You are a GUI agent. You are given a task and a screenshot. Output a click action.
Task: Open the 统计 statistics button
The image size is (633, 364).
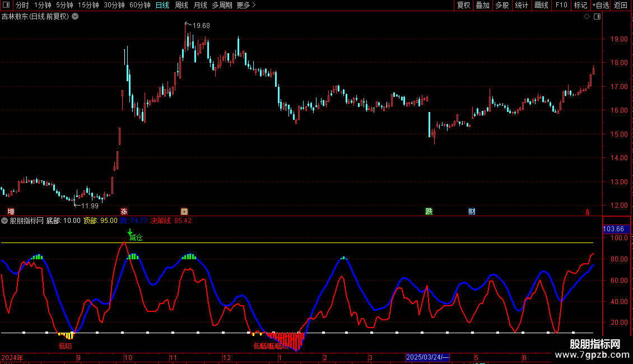(x=522, y=5)
